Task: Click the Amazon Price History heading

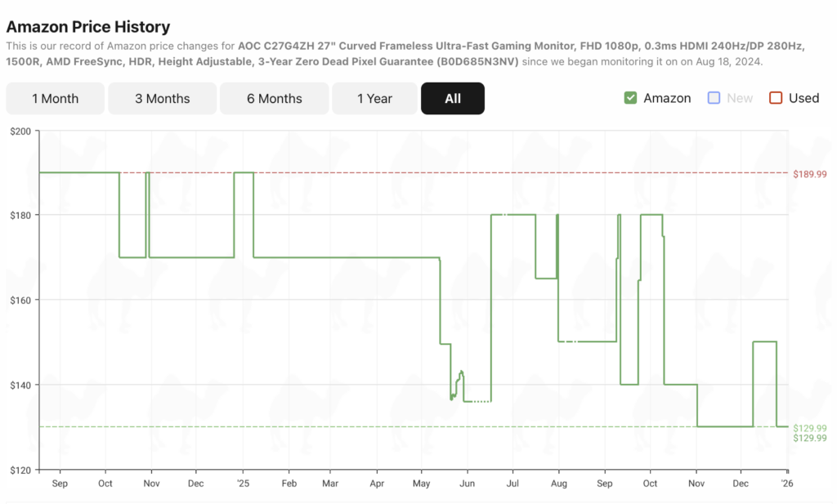Action: [x=88, y=27]
